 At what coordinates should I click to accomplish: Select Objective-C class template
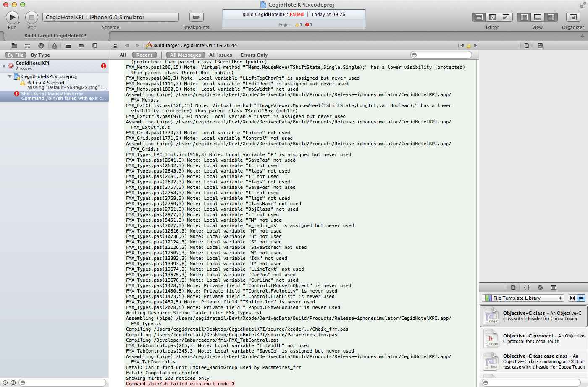pyautogui.click(x=533, y=316)
